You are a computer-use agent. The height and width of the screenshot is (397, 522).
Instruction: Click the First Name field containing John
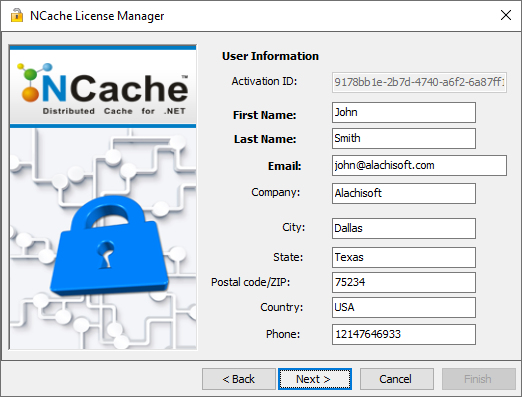coord(404,113)
